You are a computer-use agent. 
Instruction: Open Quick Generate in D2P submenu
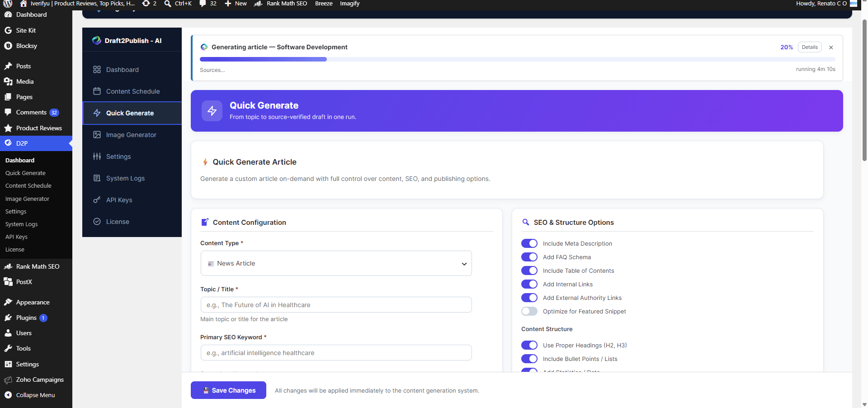tap(25, 173)
